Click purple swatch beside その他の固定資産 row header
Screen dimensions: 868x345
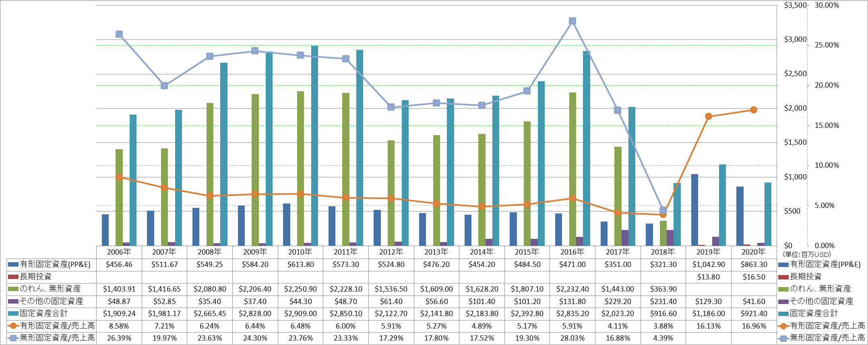click(x=13, y=302)
